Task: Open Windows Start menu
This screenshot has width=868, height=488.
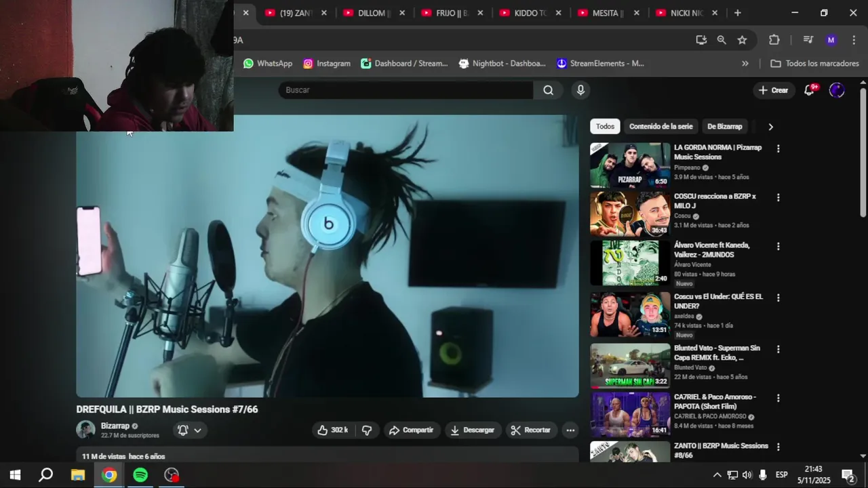Action: pos(15,475)
